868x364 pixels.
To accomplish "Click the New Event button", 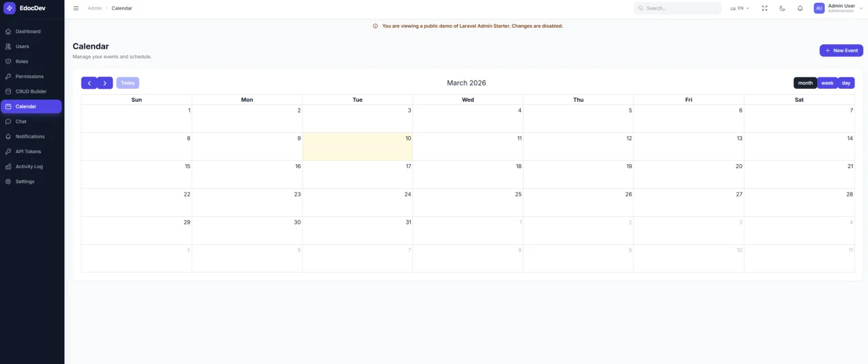I will point(841,50).
